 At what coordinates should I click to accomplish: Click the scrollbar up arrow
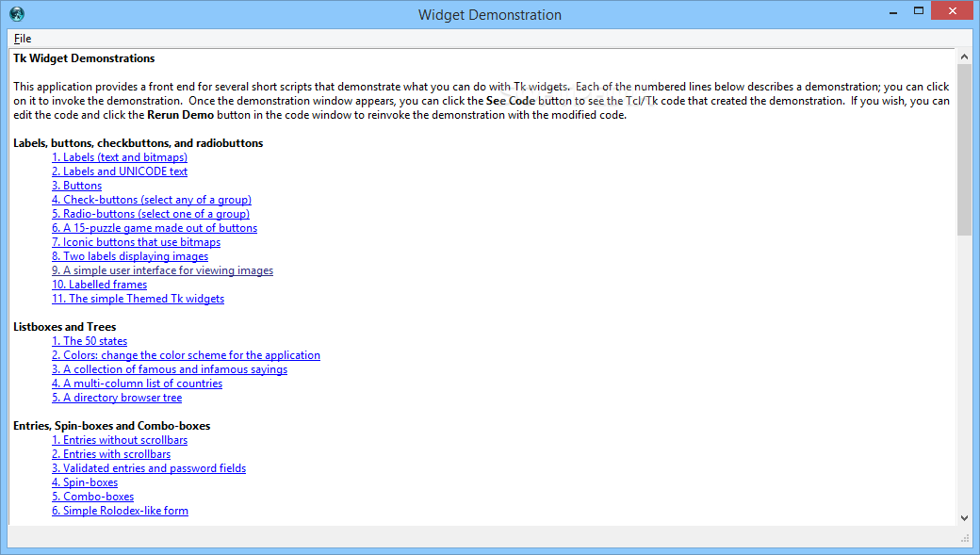coord(964,57)
